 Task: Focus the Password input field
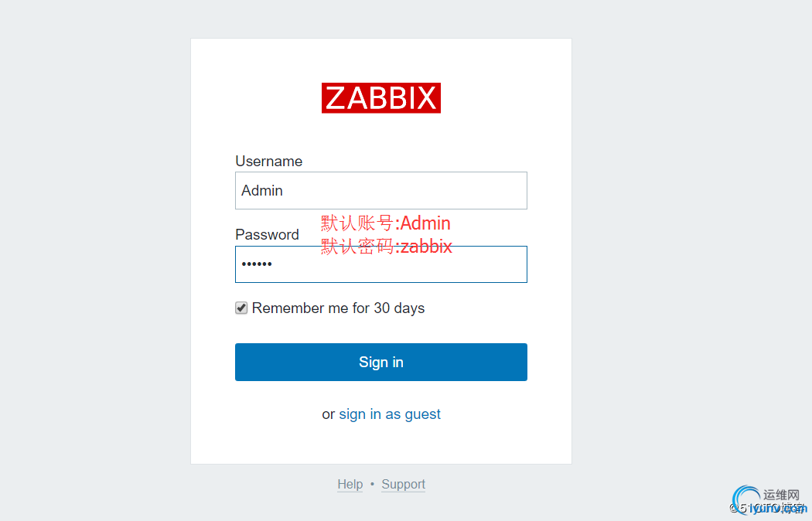(x=381, y=264)
